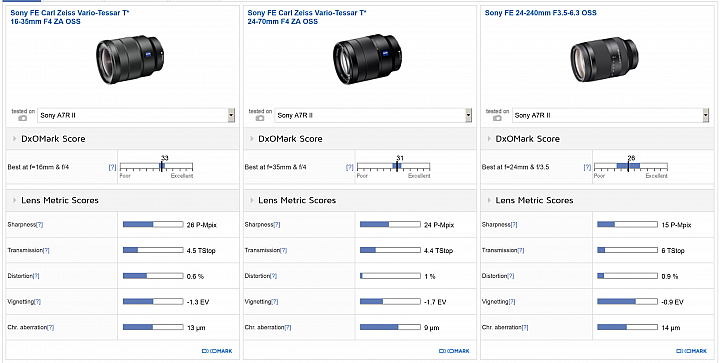Open [?] help next to 16-35mm DxOMark score

112,168
